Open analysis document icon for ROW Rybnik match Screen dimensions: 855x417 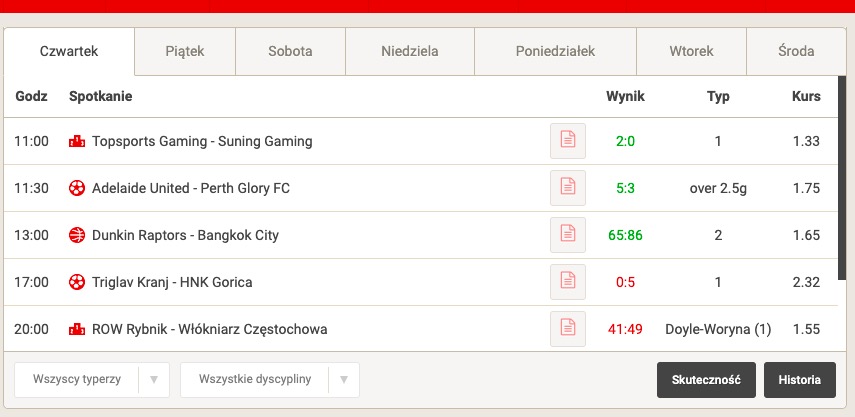point(568,329)
